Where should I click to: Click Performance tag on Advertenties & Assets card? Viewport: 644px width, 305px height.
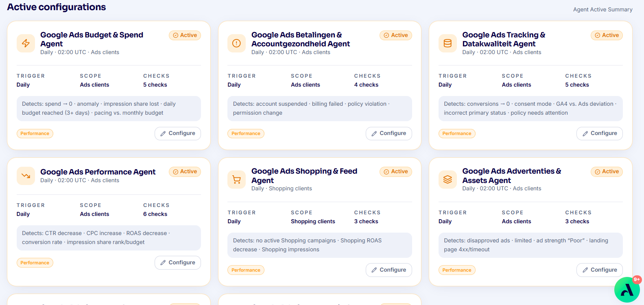coord(457,270)
